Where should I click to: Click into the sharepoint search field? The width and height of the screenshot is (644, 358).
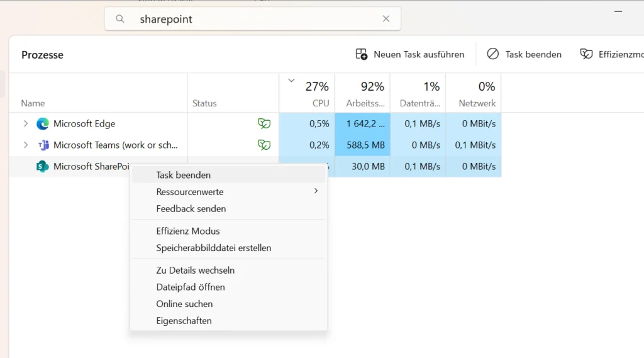(252, 19)
